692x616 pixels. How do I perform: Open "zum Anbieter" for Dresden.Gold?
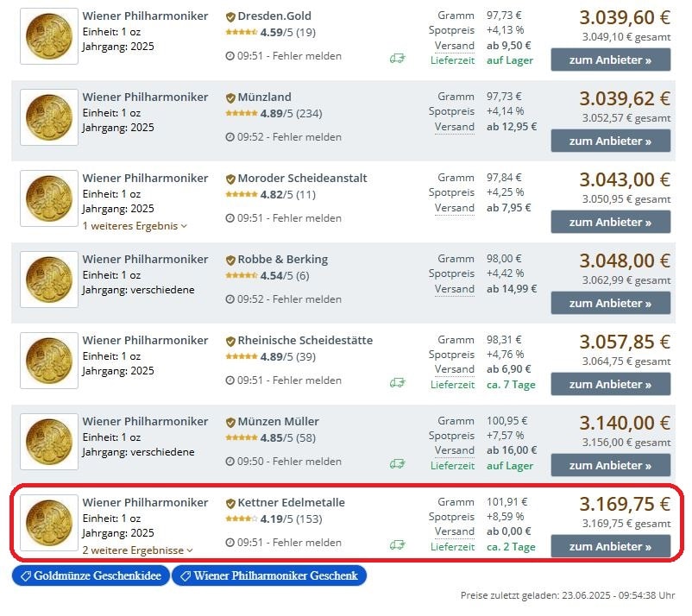(610, 60)
